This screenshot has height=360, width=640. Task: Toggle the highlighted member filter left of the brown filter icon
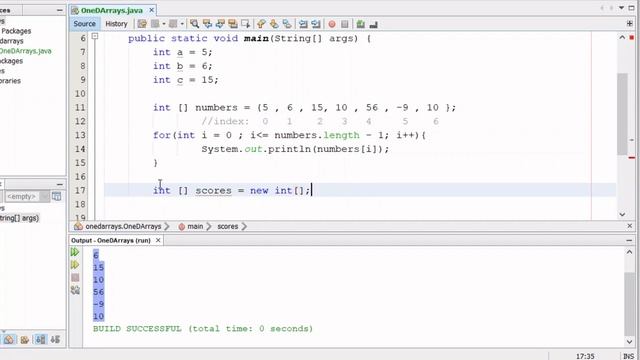[9, 339]
